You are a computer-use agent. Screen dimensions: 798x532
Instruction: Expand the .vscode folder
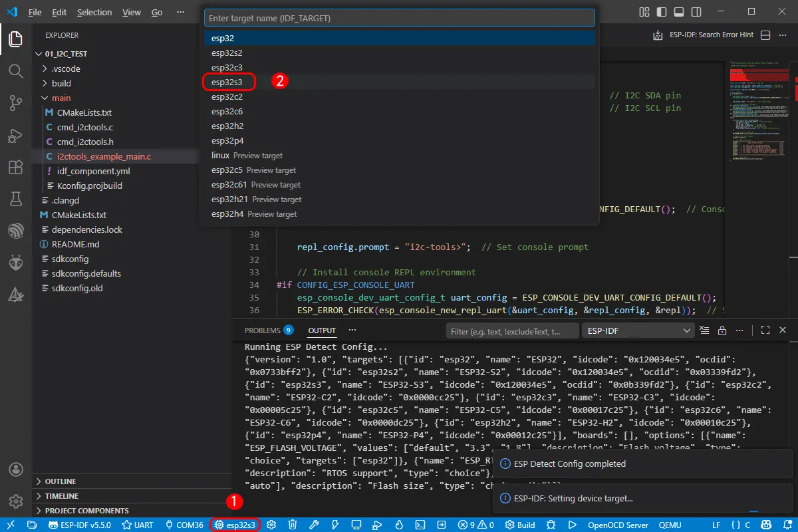66,68
